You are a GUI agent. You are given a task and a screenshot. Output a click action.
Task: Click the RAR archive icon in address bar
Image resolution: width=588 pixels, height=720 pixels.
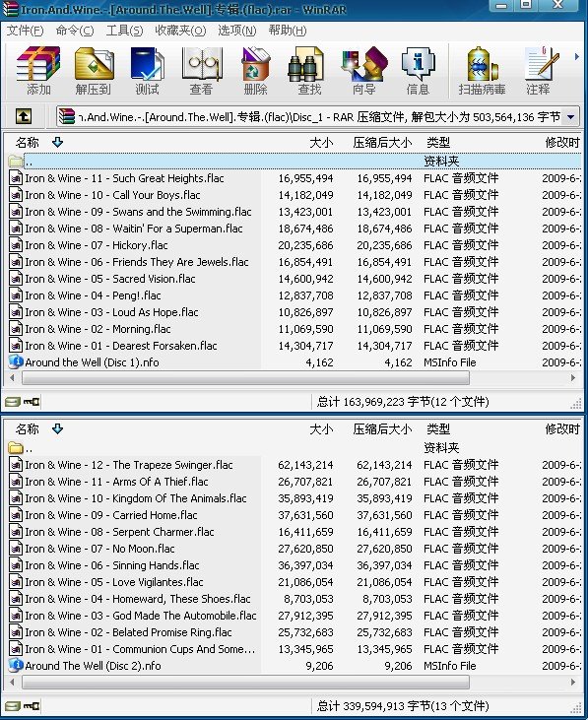point(66,116)
